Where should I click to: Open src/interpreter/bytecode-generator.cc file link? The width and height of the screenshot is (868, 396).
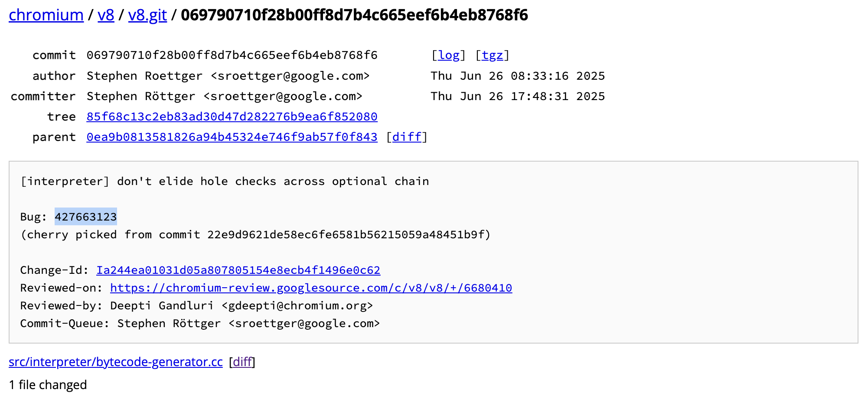[x=116, y=362]
